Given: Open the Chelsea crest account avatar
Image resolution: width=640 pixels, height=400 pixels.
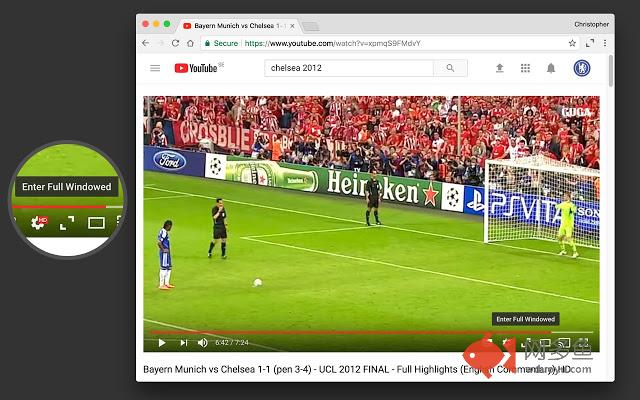Looking at the screenshot, I should [582, 68].
